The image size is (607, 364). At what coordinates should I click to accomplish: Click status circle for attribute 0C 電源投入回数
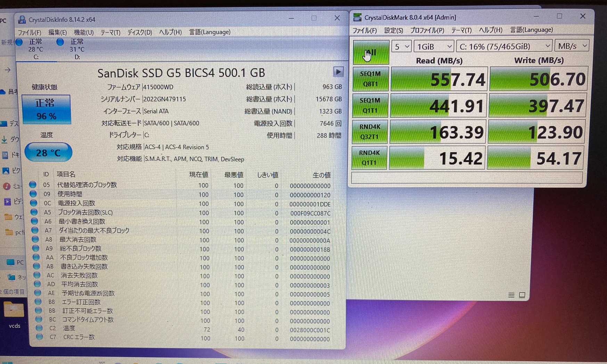click(33, 203)
